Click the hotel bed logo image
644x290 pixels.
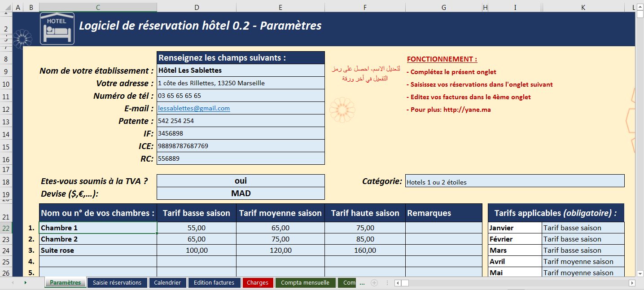pos(57,29)
